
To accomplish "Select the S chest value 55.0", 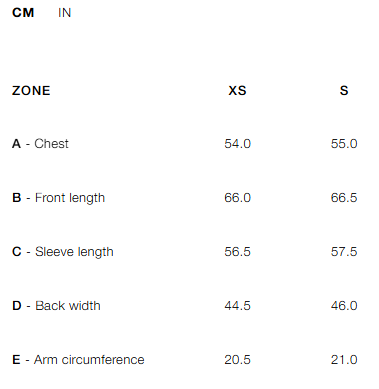I will [344, 144].
